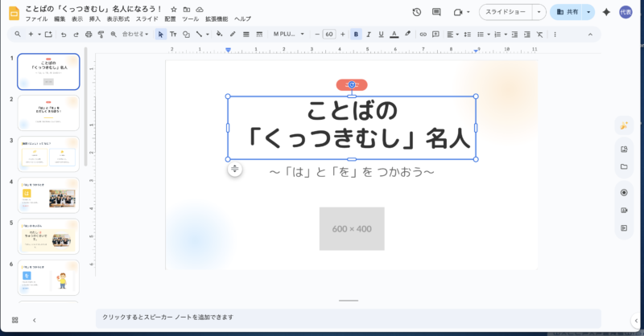This screenshot has height=336, width=644.
Task: Click the paint format roller icon
Action: 101,35
